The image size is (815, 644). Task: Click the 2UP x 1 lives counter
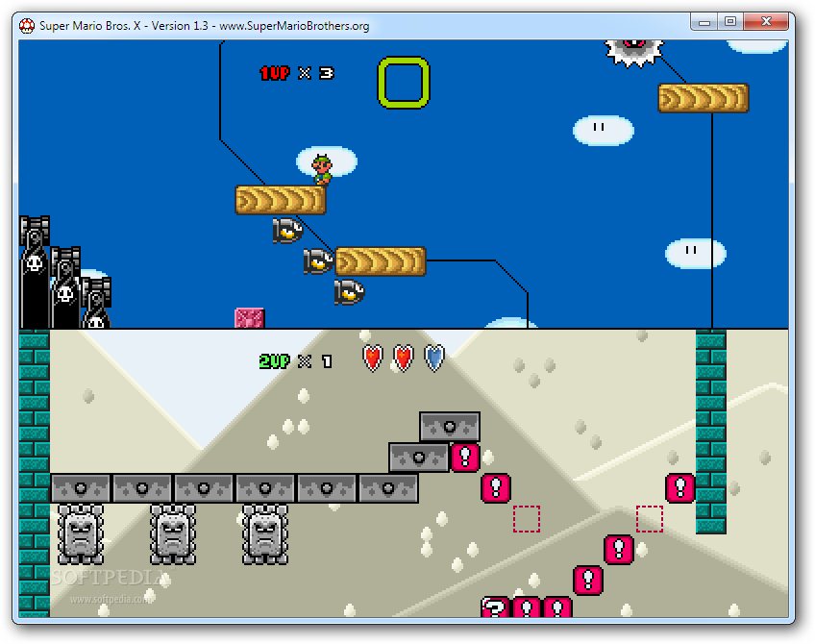point(295,361)
